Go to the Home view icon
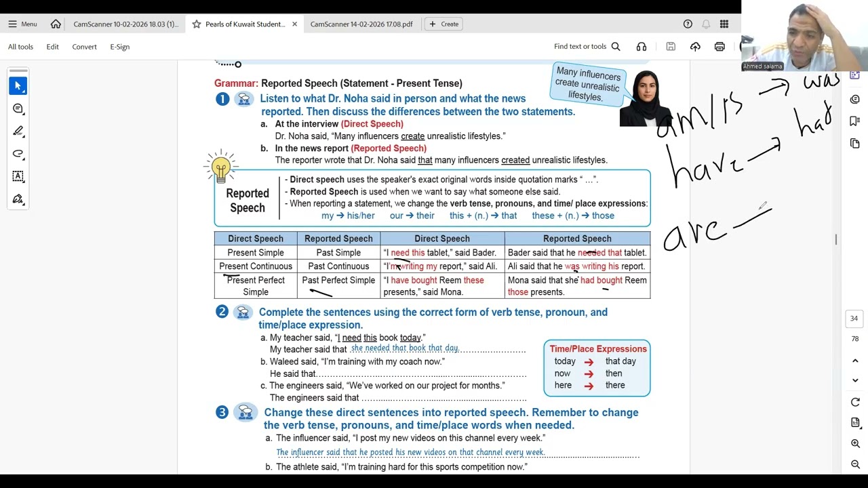The height and width of the screenshot is (488, 868). (56, 24)
